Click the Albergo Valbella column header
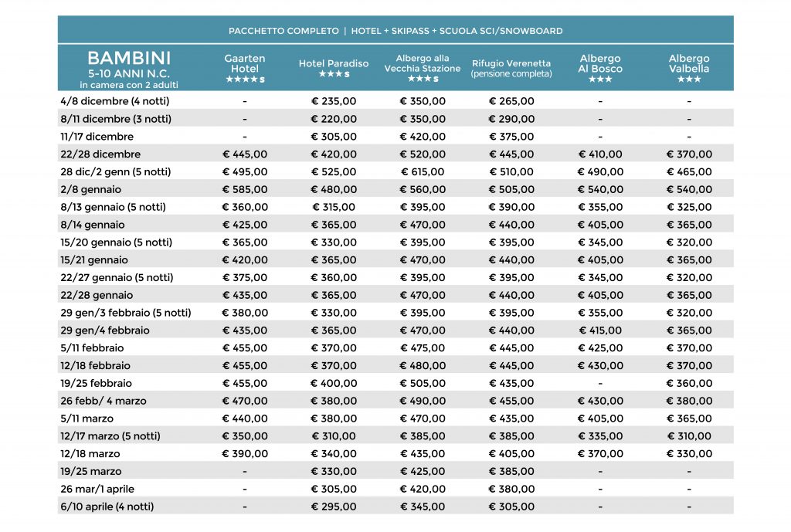 click(x=689, y=68)
